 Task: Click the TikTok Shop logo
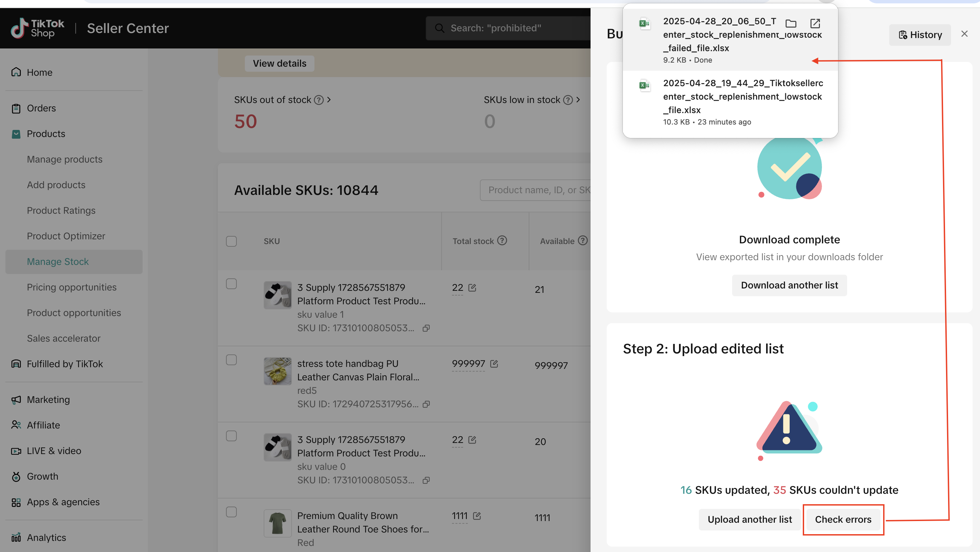click(37, 28)
